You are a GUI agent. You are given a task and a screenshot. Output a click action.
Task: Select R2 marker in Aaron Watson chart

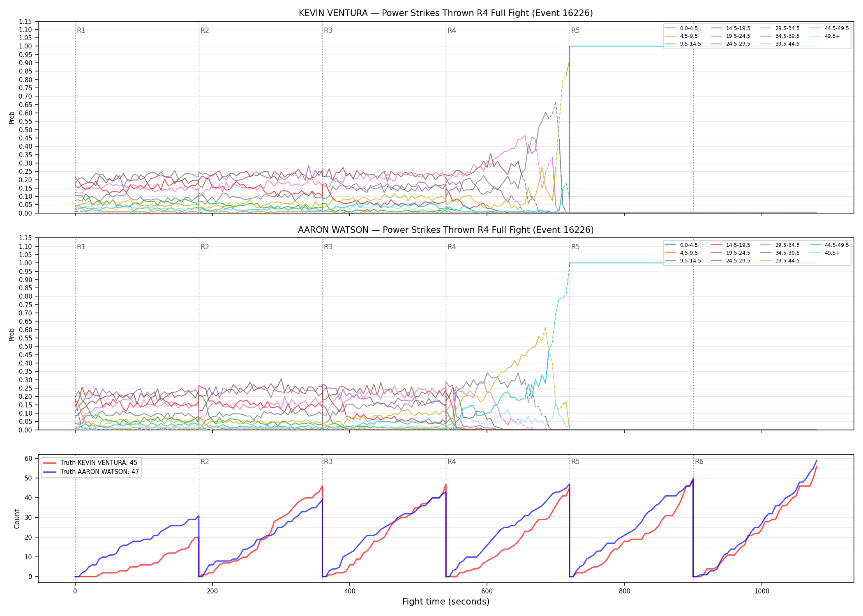coord(205,247)
